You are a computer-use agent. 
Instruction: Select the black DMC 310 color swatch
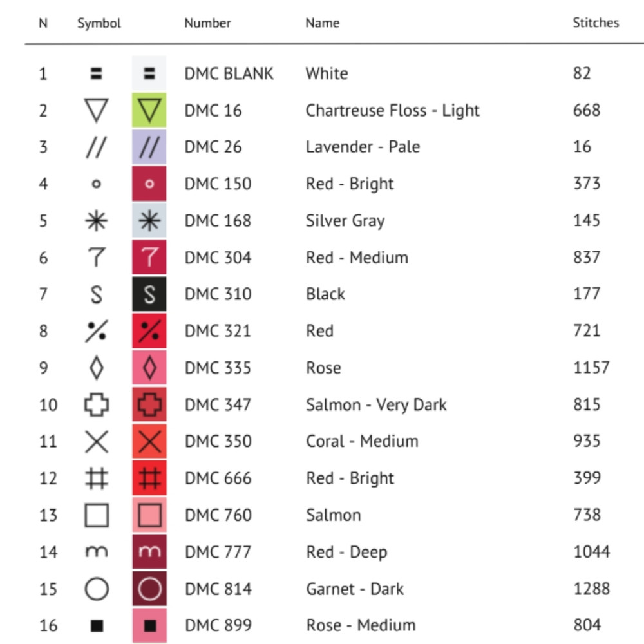coord(149,294)
